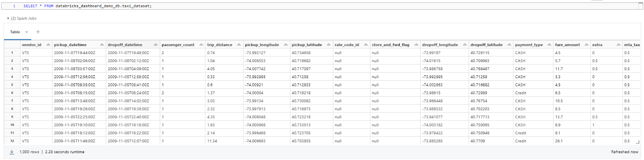
Task: Click the trip_distance column header
Action: point(224,45)
